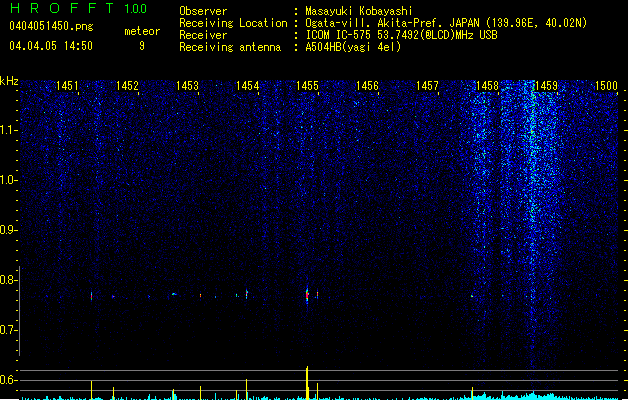
Task: Click the 1458 time axis marker
Action: [487, 86]
